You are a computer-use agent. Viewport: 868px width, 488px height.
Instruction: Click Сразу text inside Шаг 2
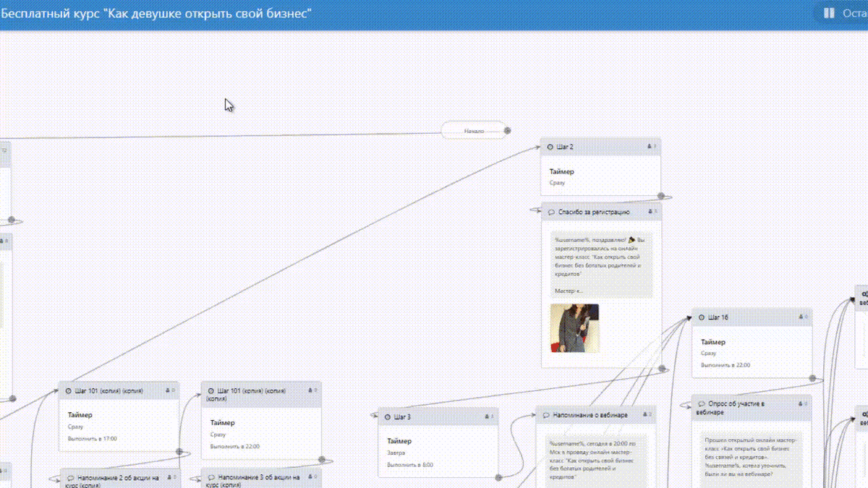[x=557, y=183]
